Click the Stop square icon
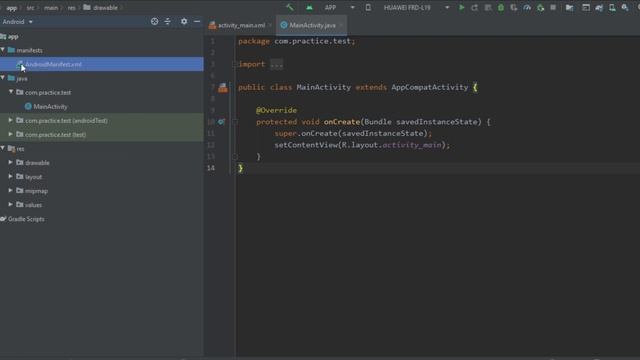 click(553, 7)
